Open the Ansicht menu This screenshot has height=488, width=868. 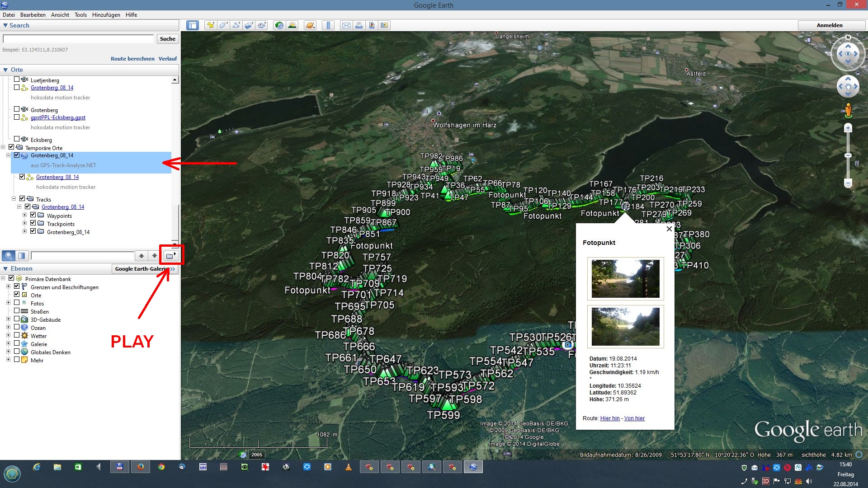[60, 15]
